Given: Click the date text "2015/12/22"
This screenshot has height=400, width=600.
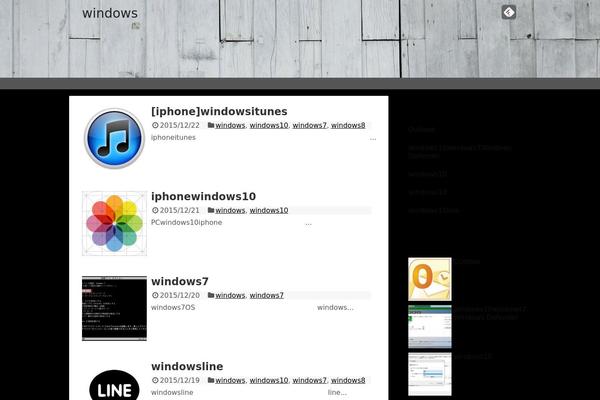Looking at the screenshot, I should pyautogui.click(x=179, y=125).
